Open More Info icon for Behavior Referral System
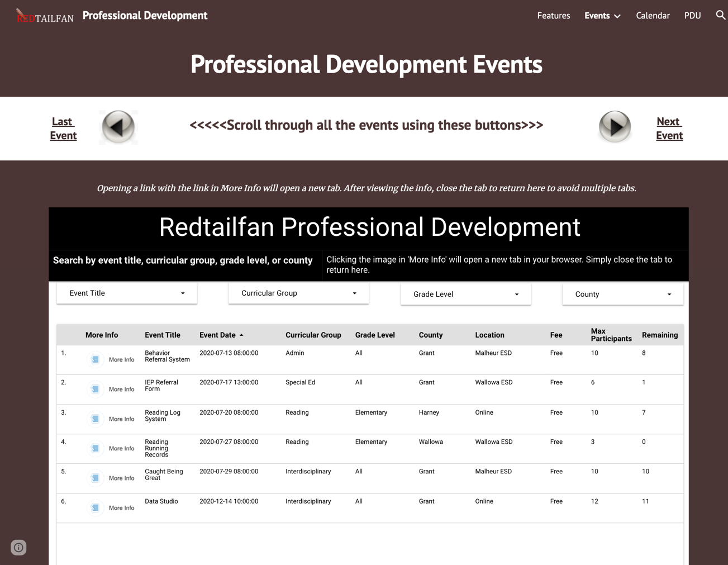Screen dimensions: 728x565 click(x=96, y=359)
